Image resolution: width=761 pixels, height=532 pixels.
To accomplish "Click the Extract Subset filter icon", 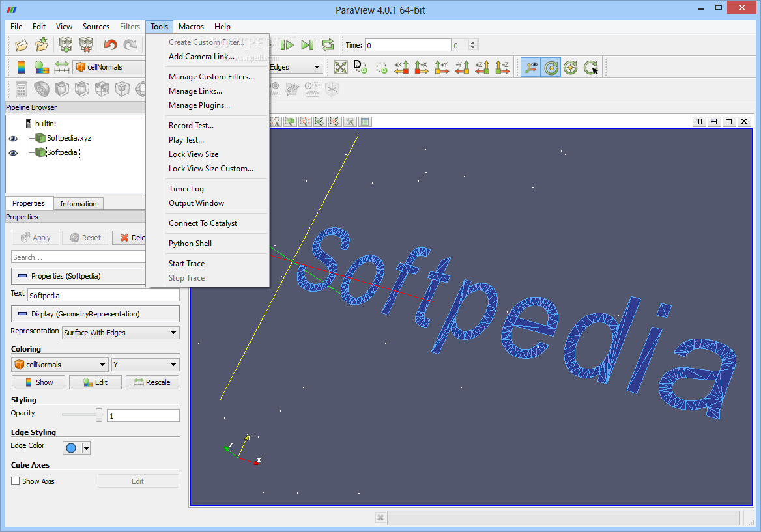I will (122, 89).
